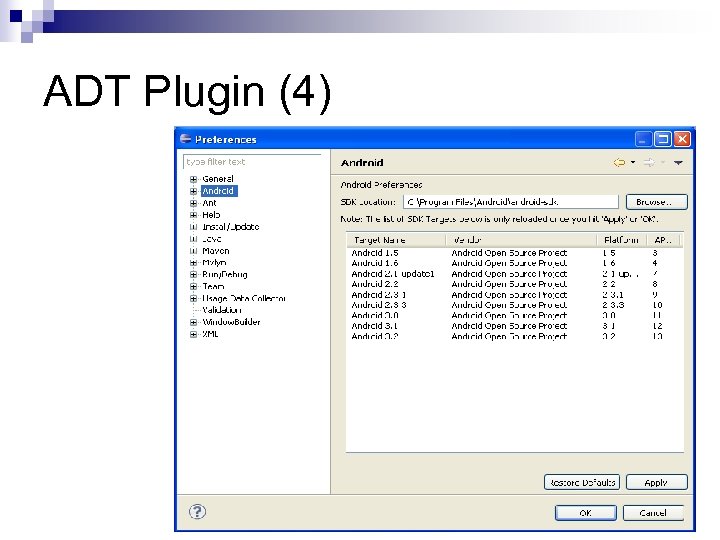Select Java in the preferences tree
This screenshot has height=540, width=720.
click(212, 238)
